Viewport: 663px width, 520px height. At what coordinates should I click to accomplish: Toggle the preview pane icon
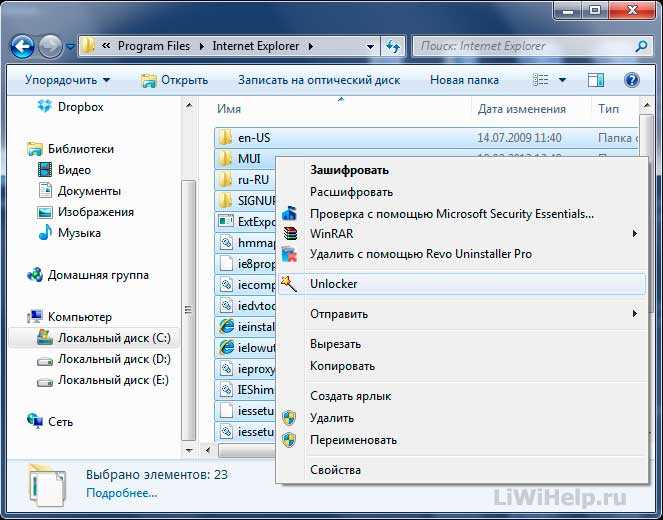pos(596,80)
